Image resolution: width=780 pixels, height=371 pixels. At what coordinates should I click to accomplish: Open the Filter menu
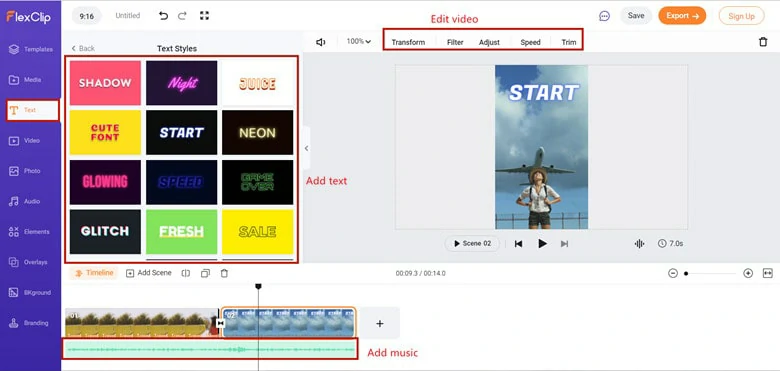[455, 42]
